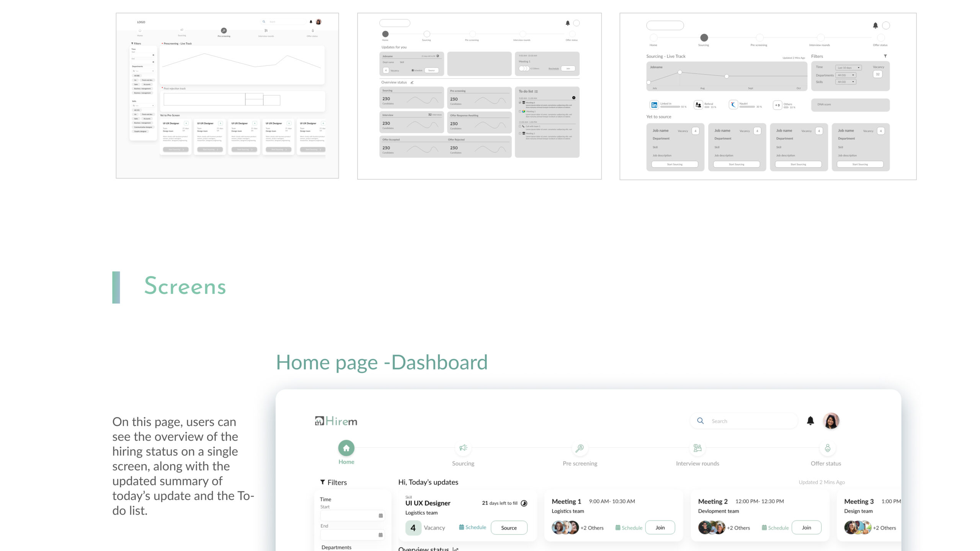Screen dimensions: 980x551
Task: Open the Interview rounds icon
Action: point(697,448)
